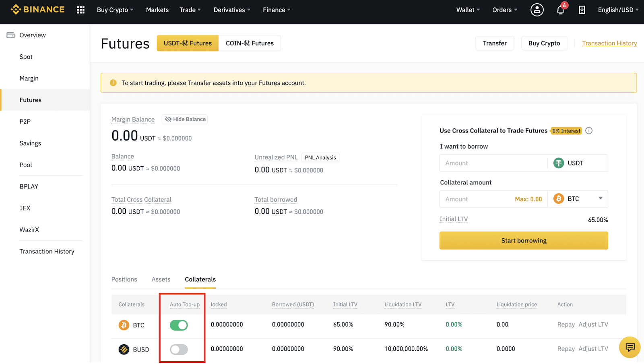Open Pool in the sidebar
This screenshot has height=364, width=644.
(26, 165)
